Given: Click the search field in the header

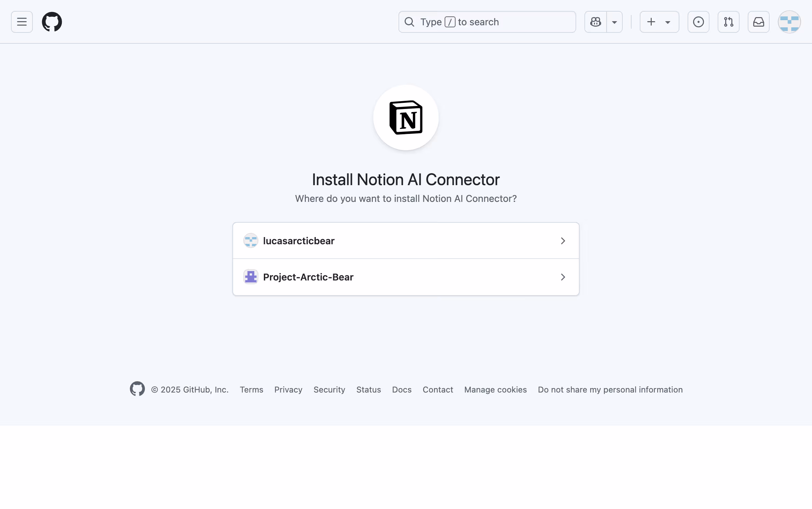Looking at the screenshot, I should (487, 22).
